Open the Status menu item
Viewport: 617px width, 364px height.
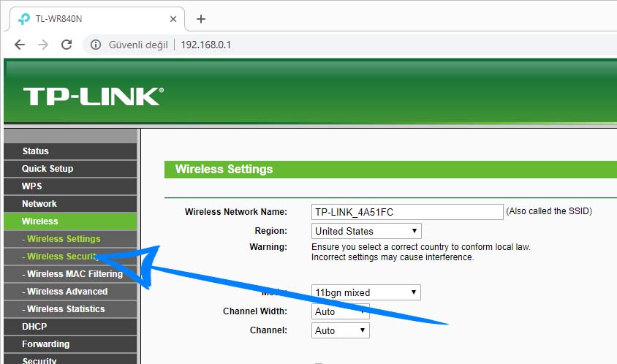(35, 151)
